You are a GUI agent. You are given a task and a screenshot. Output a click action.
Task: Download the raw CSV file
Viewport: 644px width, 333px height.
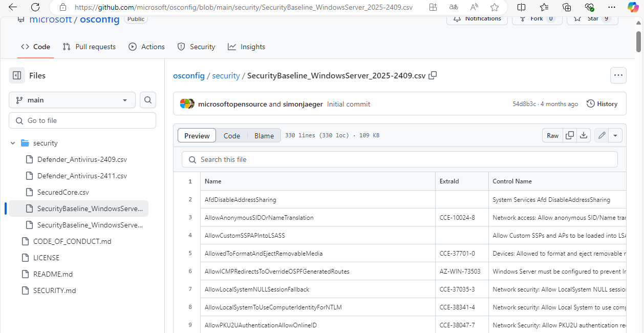coord(584,135)
